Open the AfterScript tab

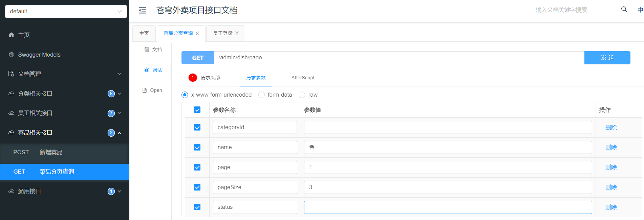[303, 78]
